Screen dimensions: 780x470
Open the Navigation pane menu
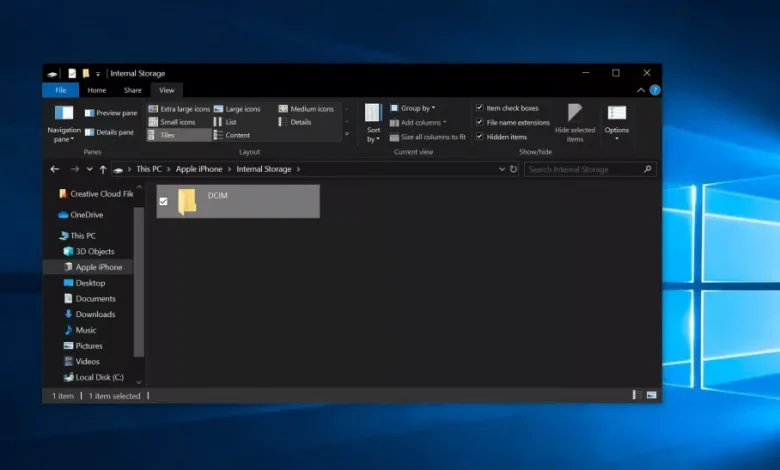tap(64, 124)
